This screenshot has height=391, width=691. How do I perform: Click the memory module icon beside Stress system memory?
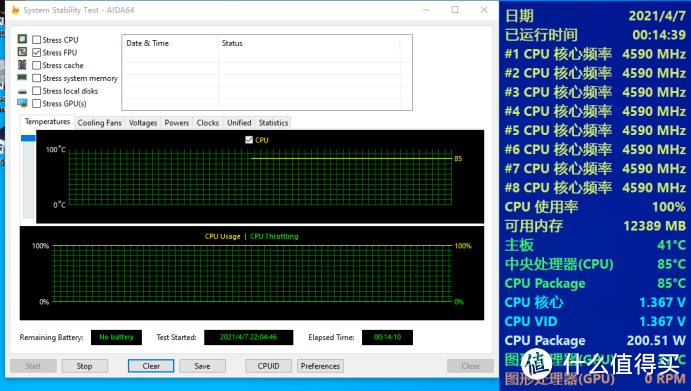click(22, 78)
